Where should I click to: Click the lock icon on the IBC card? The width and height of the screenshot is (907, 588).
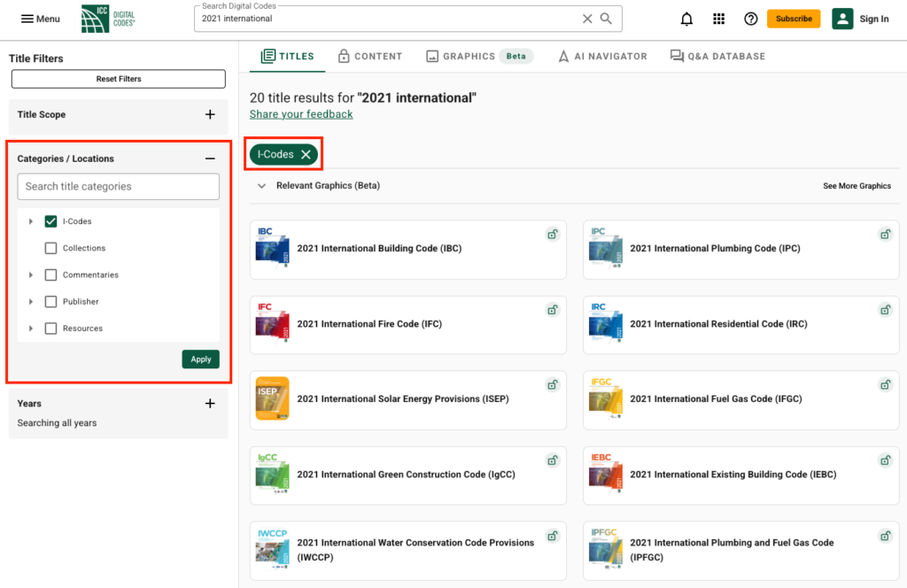[553, 234]
